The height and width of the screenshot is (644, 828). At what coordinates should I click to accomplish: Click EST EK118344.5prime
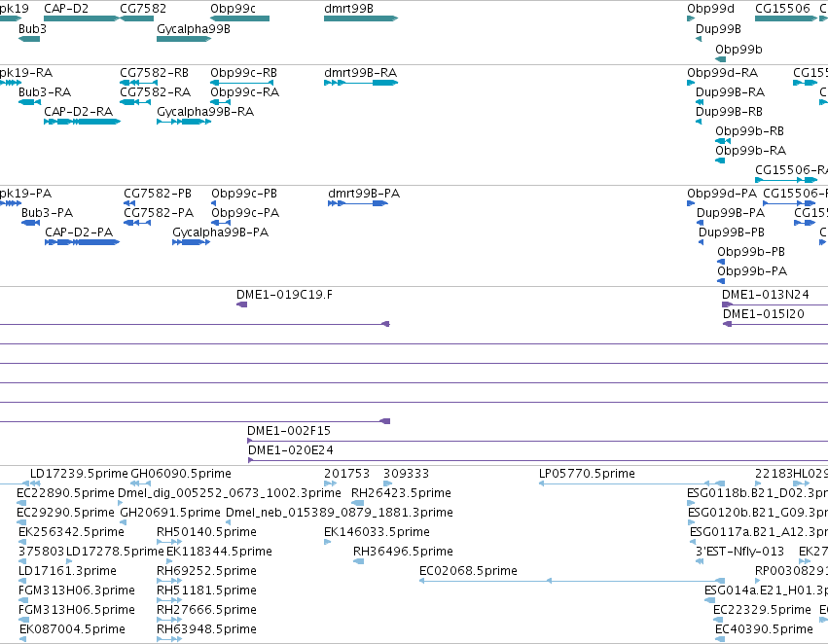[x=169, y=561]
